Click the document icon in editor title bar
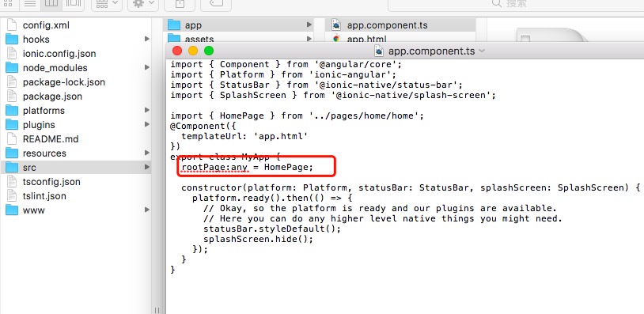 click(380, 51)
